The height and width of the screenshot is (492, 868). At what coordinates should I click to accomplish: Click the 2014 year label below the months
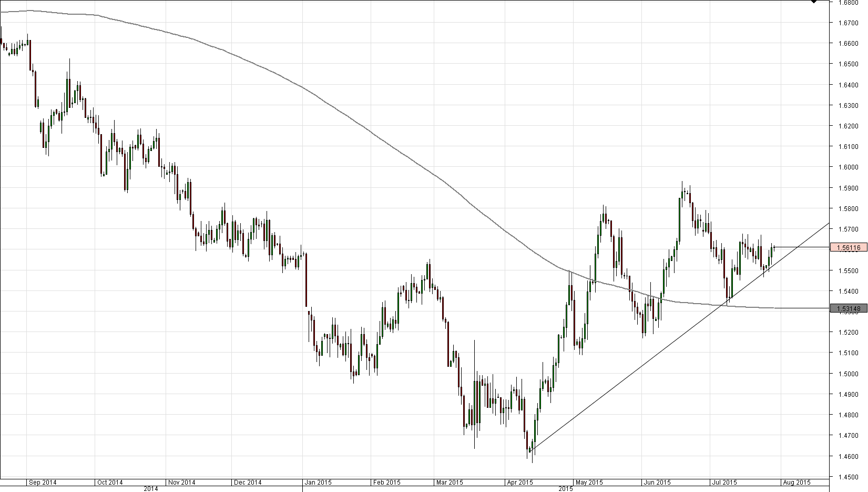click(151, 489)
